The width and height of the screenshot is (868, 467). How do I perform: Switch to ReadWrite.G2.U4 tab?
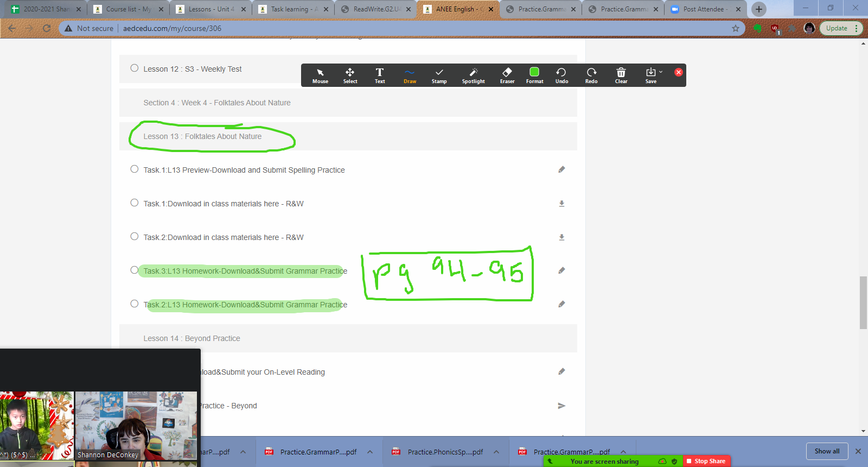(375, 9)
